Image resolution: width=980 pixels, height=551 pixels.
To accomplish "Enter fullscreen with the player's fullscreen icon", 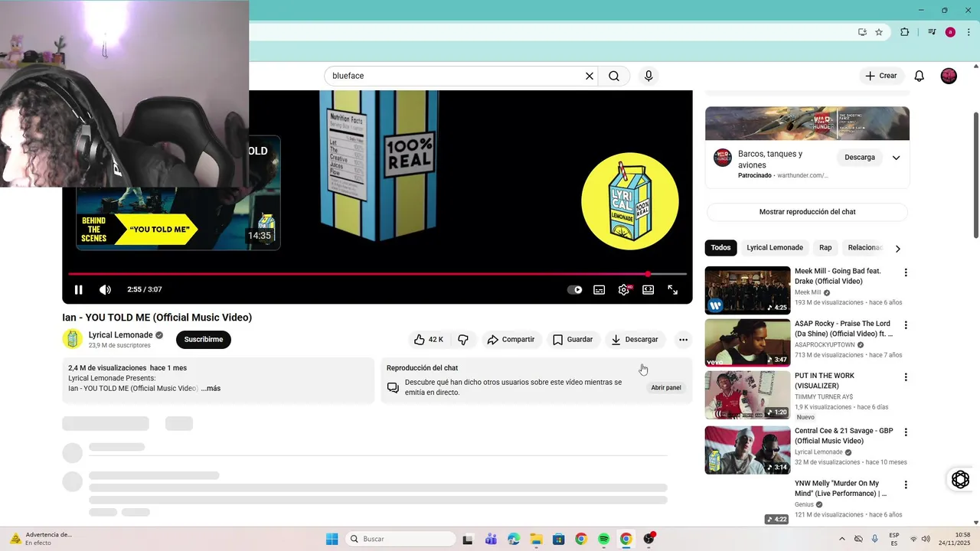I will (x=673, y=290).
